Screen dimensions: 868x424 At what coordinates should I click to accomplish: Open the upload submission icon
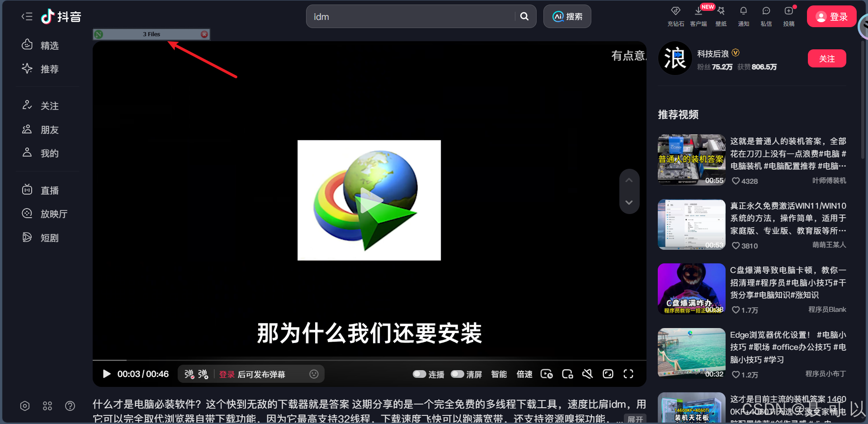click(x=789, y=16)
